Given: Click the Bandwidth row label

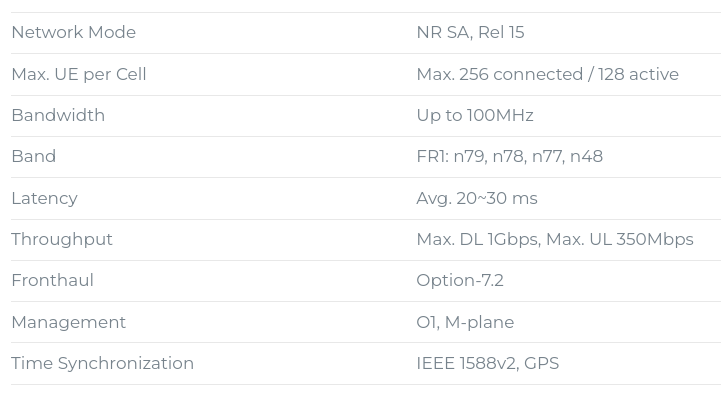Looking at the screenshot, I should [x=58, y=115].
